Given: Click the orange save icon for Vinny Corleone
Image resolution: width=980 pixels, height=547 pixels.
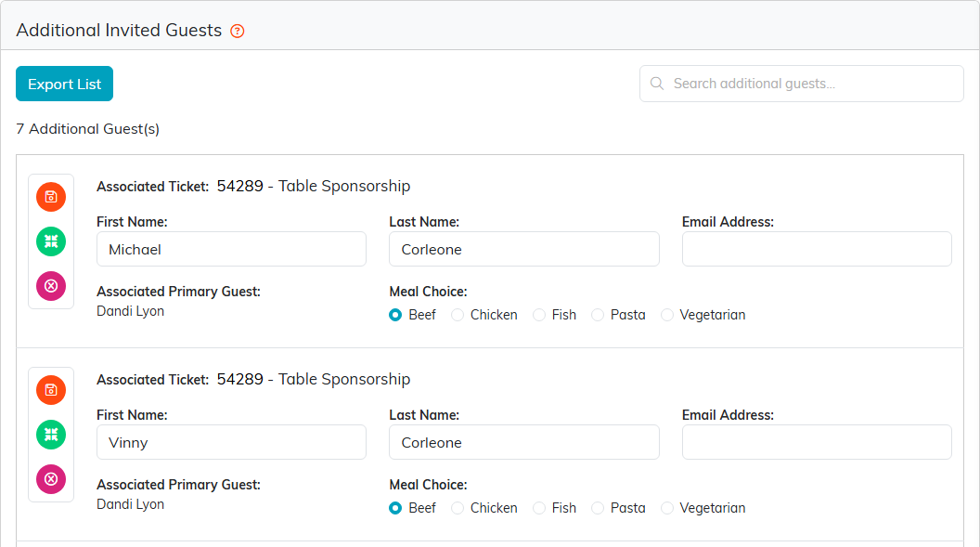Looking at the screenshot, I should (x=51, y=390).
